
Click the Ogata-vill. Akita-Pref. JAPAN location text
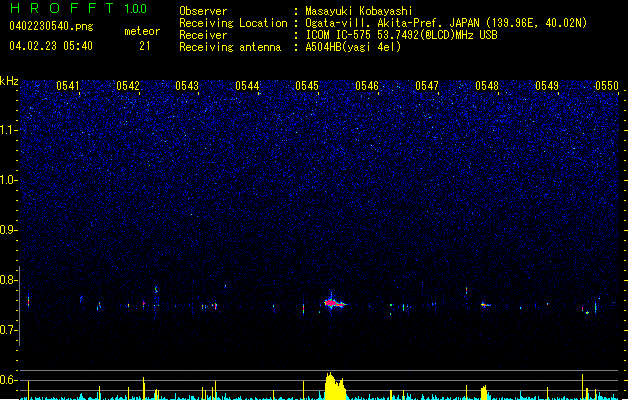(446, 23)
